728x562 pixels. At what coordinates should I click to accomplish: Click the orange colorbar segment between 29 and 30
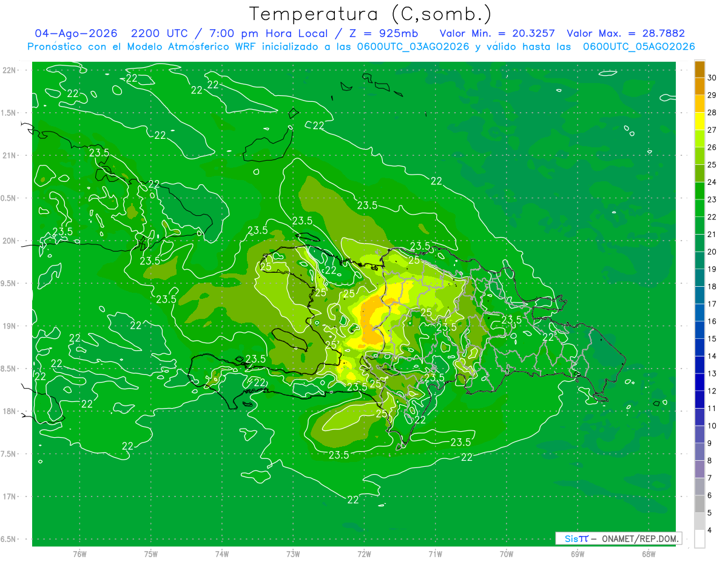point(699,86)
